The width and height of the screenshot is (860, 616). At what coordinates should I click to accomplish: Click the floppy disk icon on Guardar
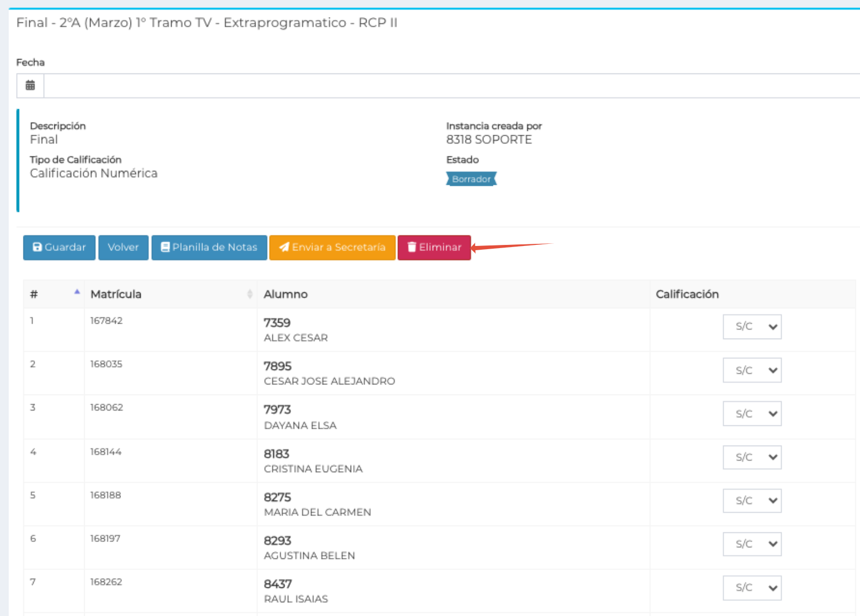click(37, 247)
